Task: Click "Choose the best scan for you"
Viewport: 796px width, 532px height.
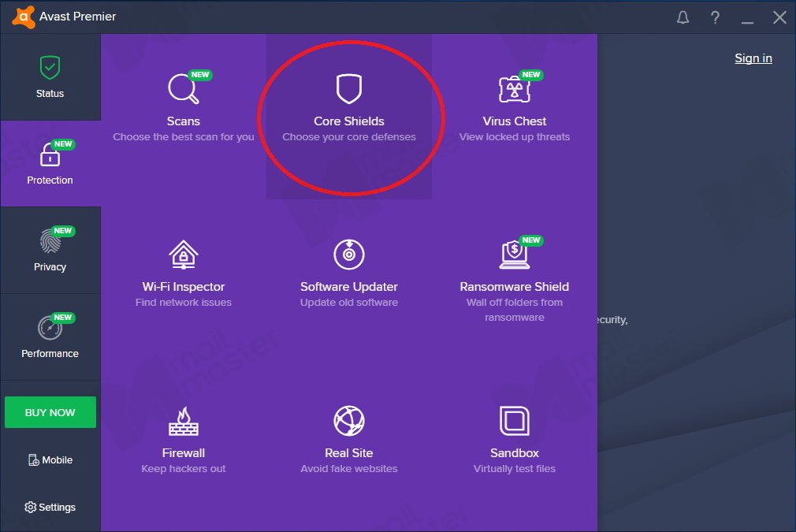Action: coord(184,137)
